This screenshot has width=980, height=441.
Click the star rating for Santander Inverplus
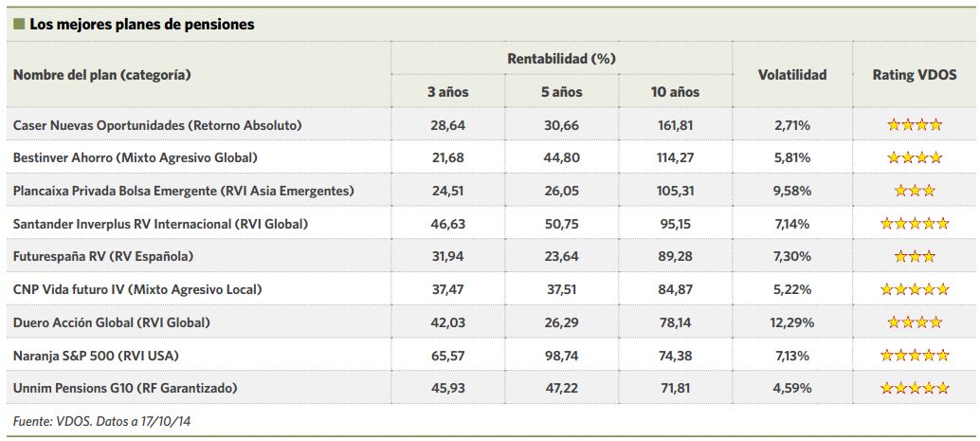tap(915, 224)
